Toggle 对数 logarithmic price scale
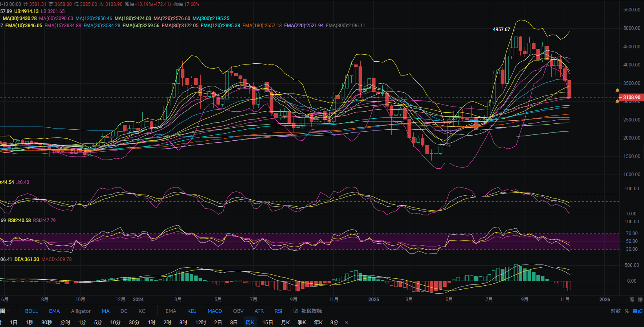 616,311
